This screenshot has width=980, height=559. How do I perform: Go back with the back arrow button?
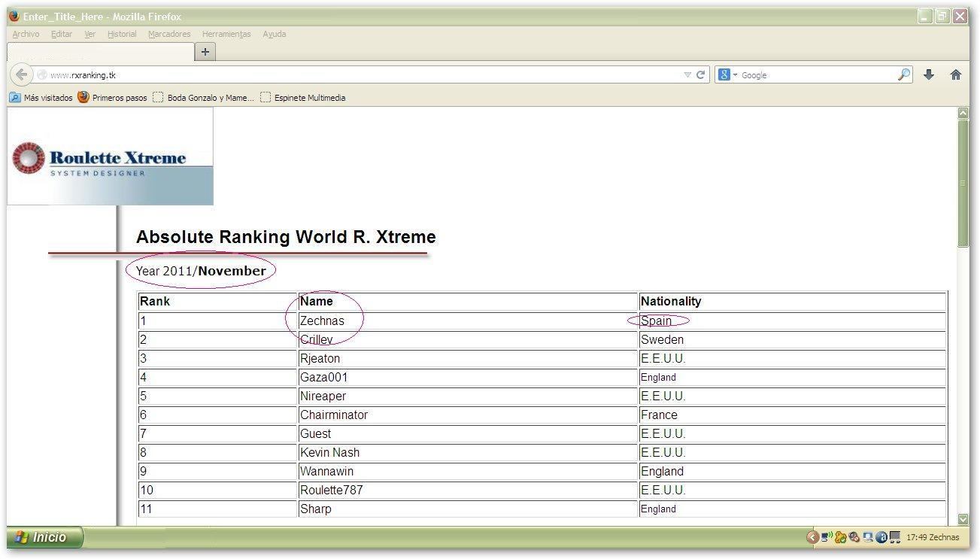point(22,74)
